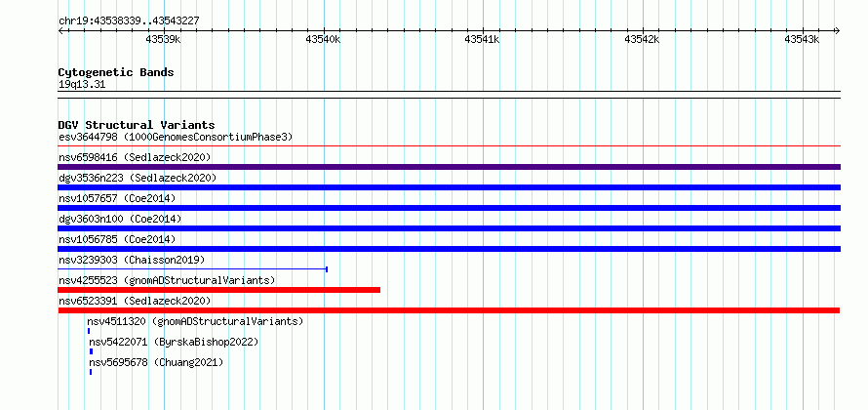
Task: Click the esv3644798 thin red variant line
Action: tap(449, 146)
